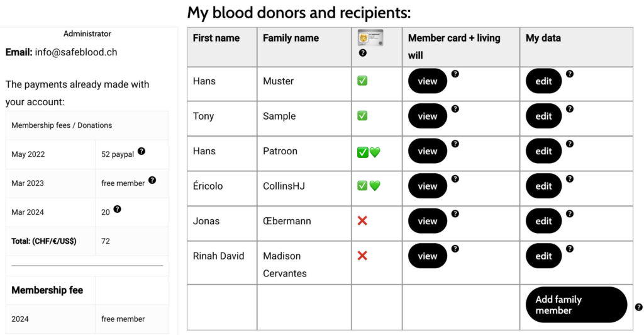
Task: Click help icon next to Add family member
Action: point(639,307)
